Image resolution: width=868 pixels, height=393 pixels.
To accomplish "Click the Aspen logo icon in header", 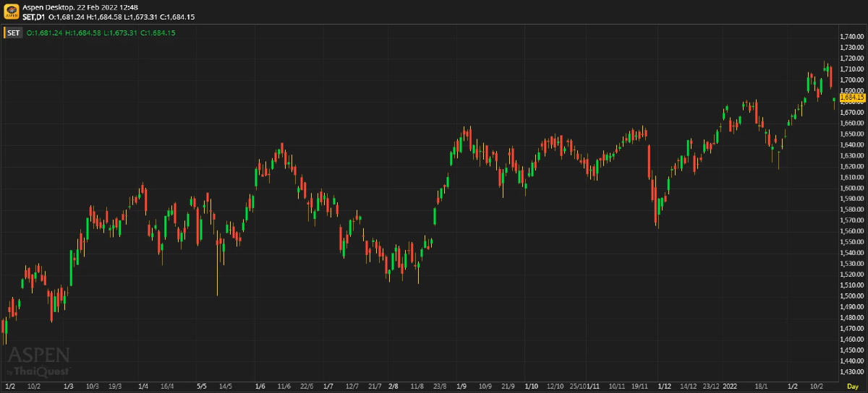I will 11,12.
